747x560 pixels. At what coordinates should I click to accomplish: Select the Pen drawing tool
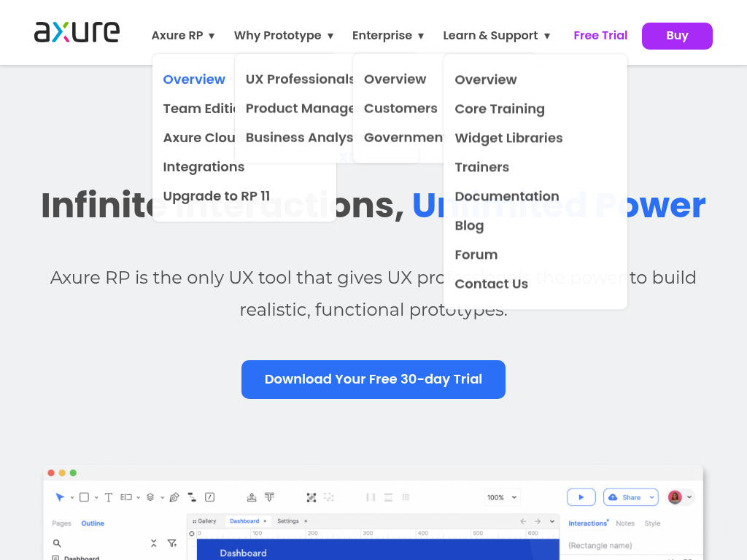(x=174, y=497)
